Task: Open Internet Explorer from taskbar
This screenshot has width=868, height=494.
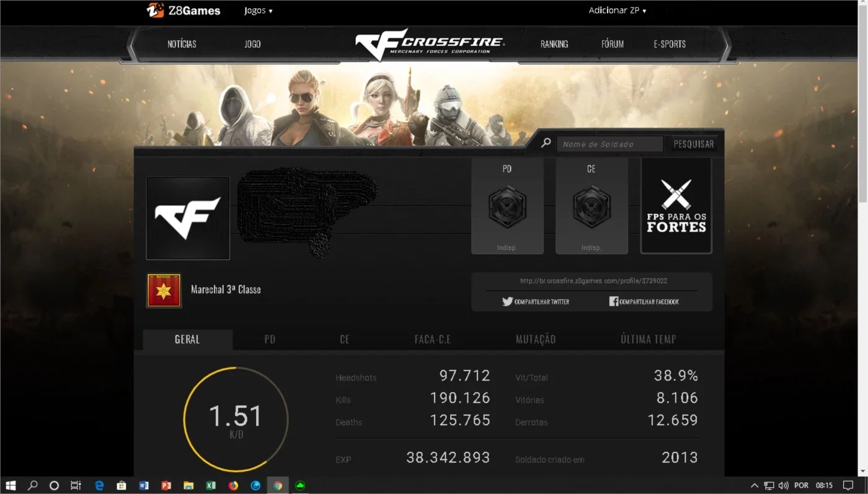Action: 255,485
